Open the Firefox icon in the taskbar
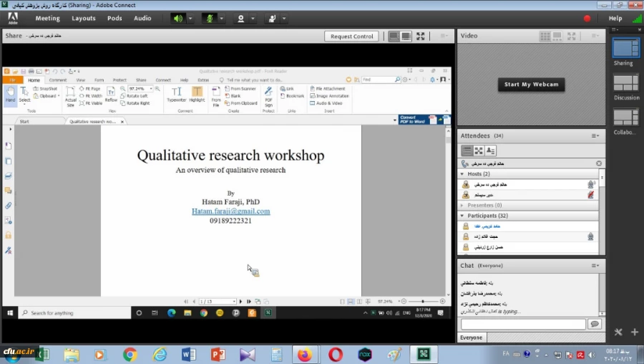This screenshot has width=644, height=364. [304, 355]
